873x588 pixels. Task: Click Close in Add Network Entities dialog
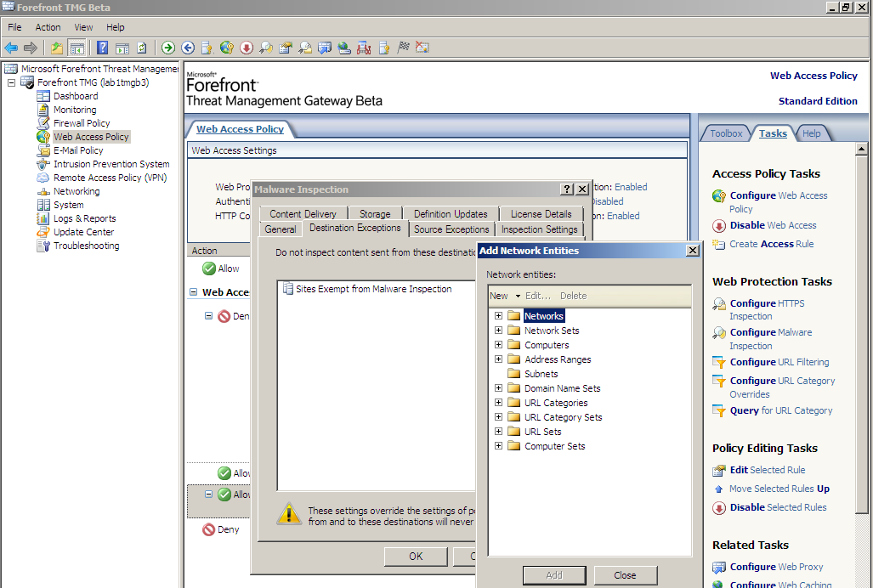(626, 575)
